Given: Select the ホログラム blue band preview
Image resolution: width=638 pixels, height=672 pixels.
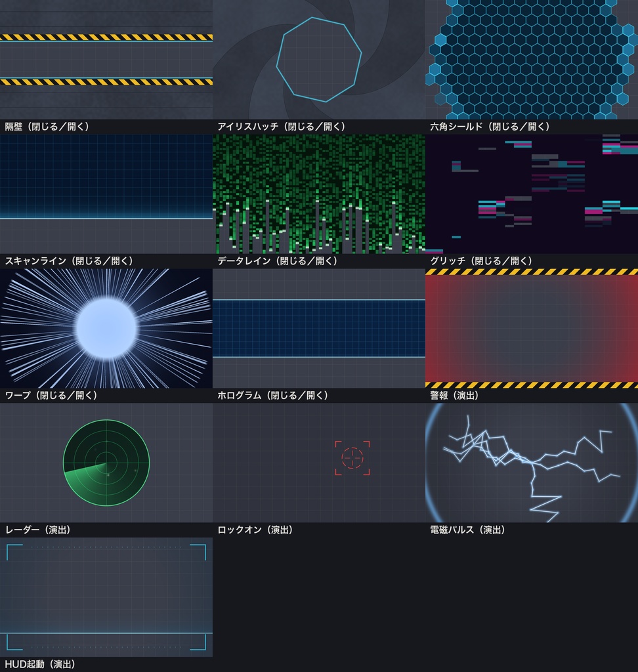Looking at the screenshot, I should coord(319,328).
